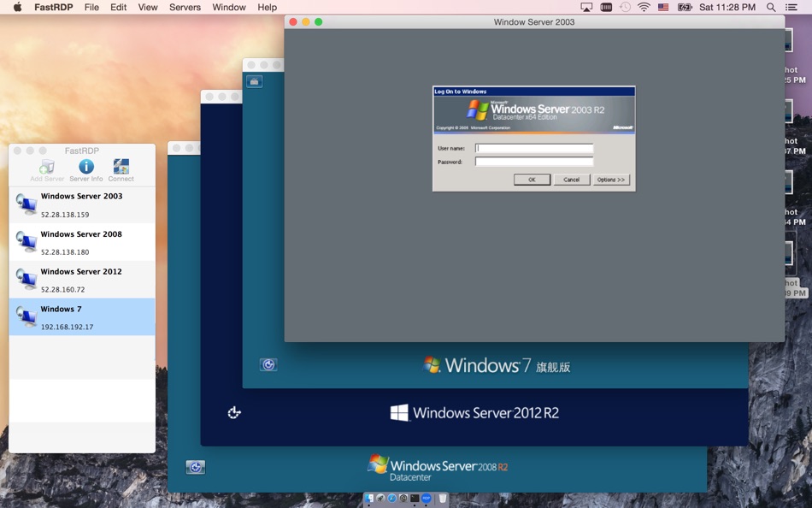Focus the User name field in logon dialog

pyautogui.click(x=534, y=148)
